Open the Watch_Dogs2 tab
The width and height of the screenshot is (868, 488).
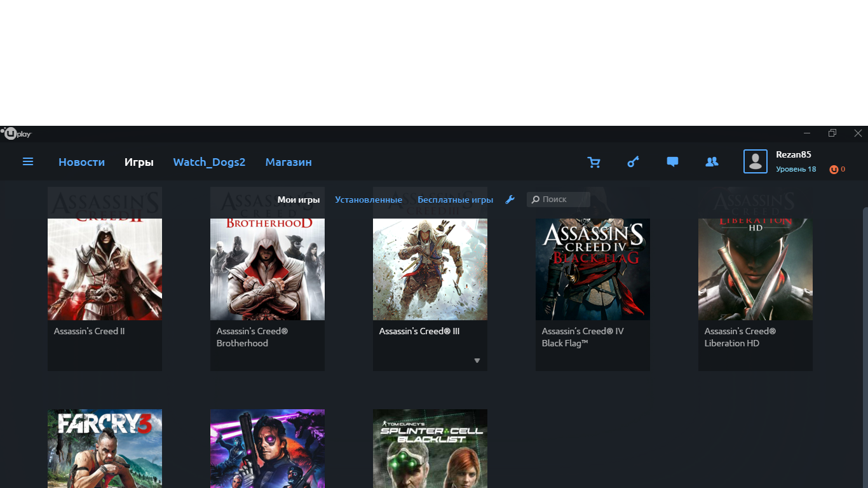pyautogui.click(x=209, y=162)
